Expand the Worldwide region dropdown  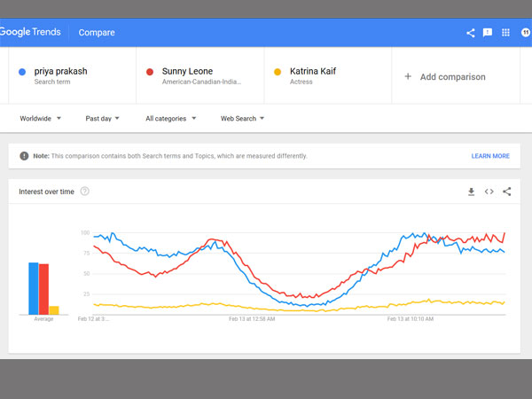click(41, 118)
